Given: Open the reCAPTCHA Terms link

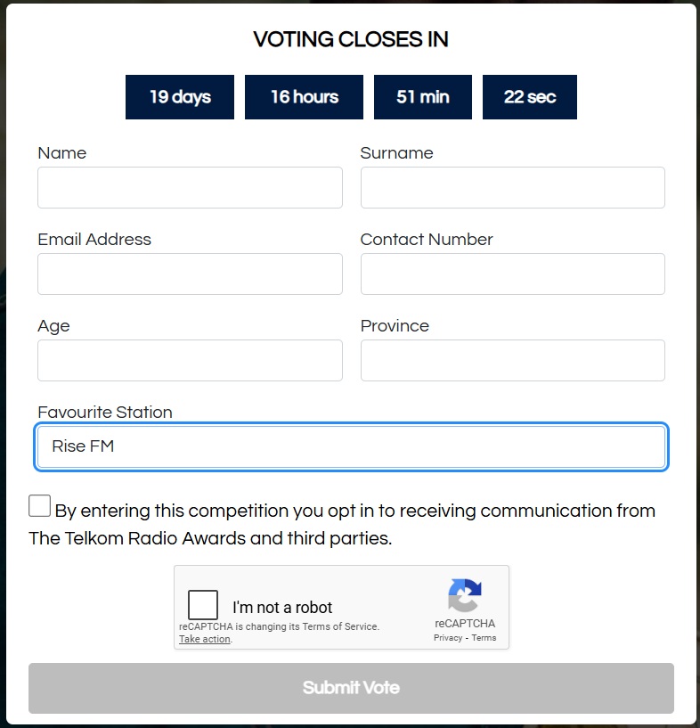Looking at the screenshot, I should [x=484, y=638].
